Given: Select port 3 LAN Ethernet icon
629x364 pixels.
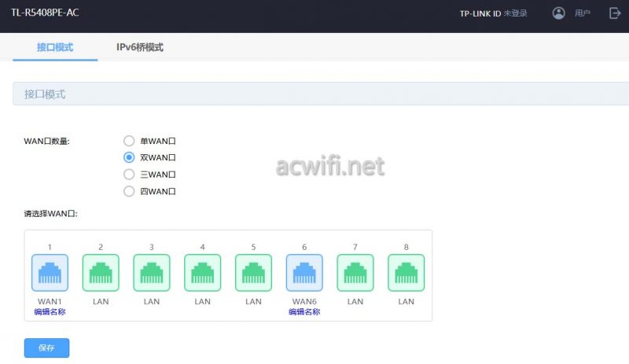Looking at the screenshot, I should click(152, 273).
